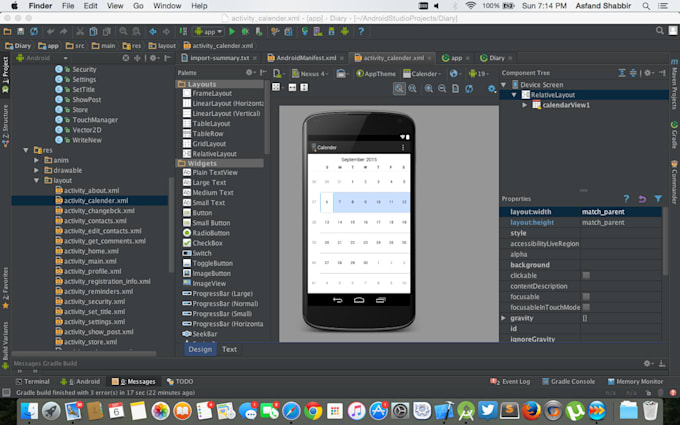Zoom in on the layout preview
The width and height of the screenshot is (680, 425).
(x=428, y=88)
